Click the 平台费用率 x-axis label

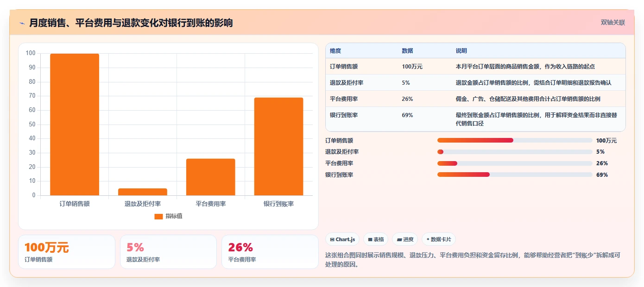(211, 204)
